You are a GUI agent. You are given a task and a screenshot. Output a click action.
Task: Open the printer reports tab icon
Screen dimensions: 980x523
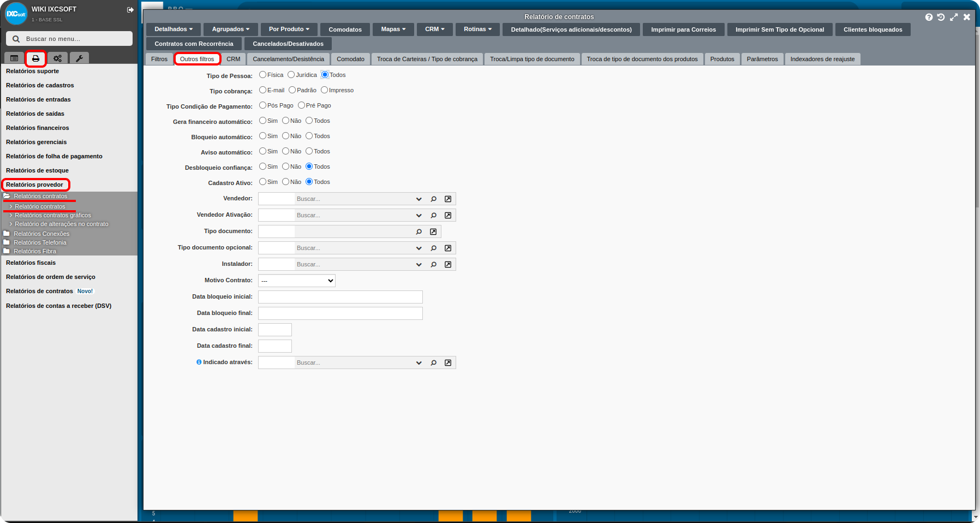click(35, 58)
